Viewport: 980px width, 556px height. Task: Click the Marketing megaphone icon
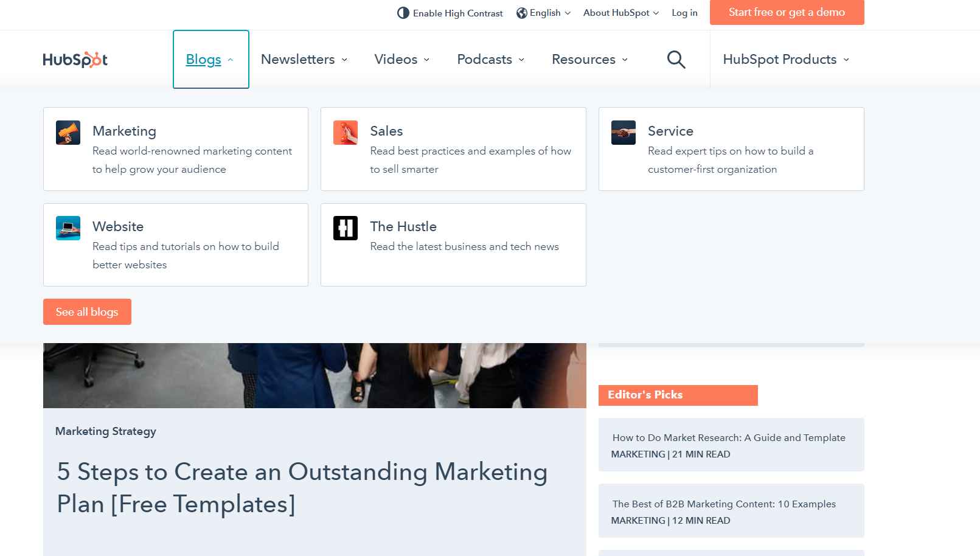click(x=68, y=133)
